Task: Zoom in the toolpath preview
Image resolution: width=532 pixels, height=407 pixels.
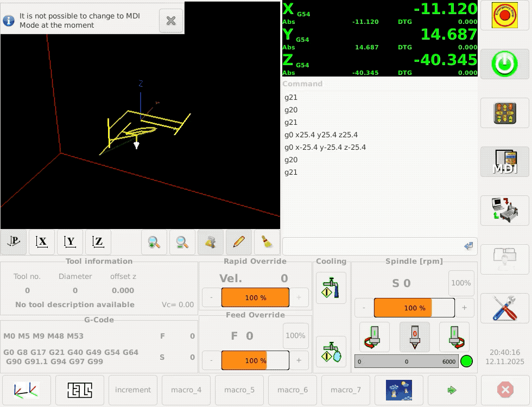Action: (x=154, y=242)
